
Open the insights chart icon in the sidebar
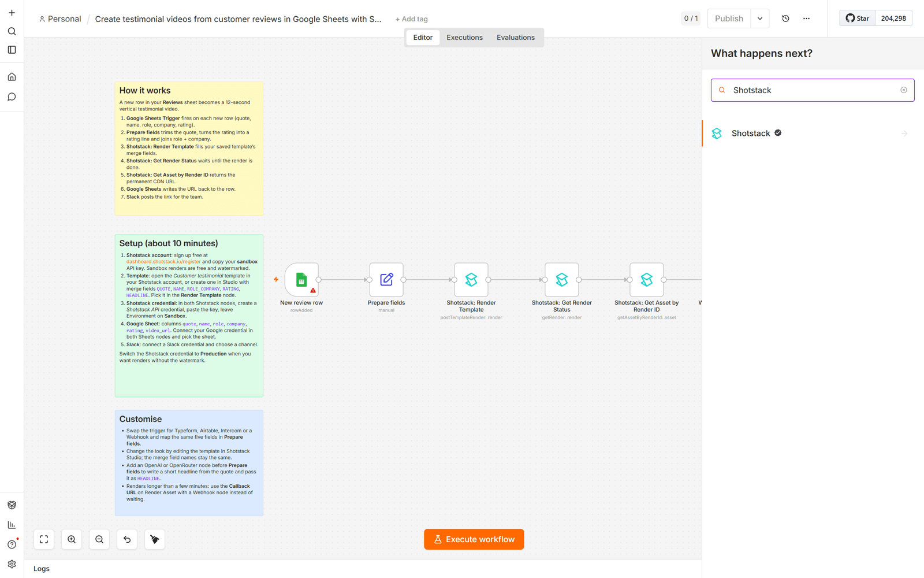tap(12, 525)
